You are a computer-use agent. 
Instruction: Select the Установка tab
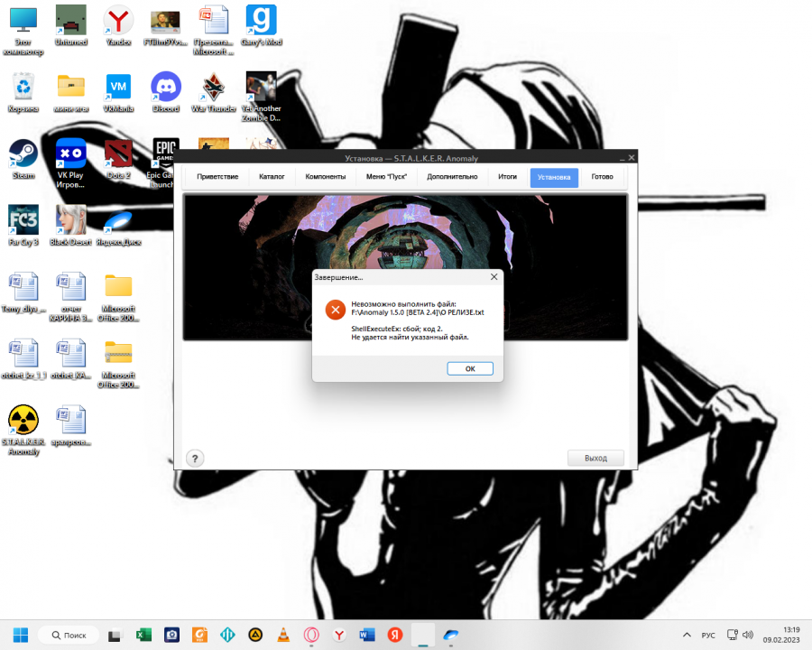(554, 177)
